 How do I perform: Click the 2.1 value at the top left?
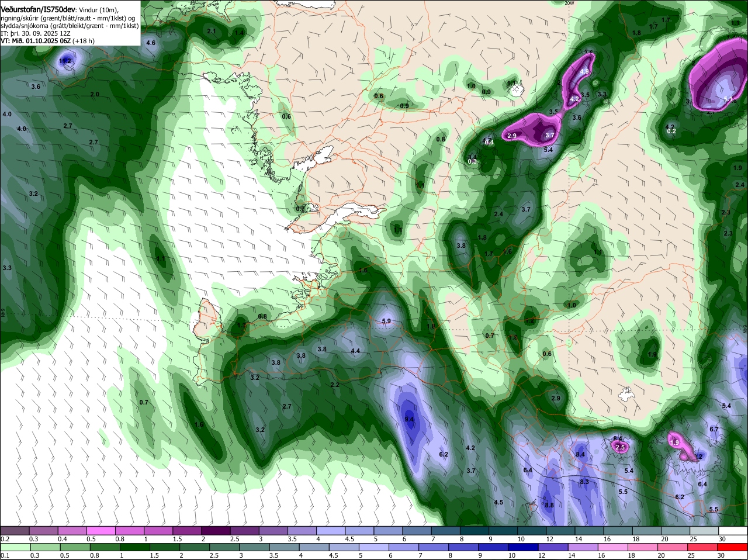(x=212, y=31)
